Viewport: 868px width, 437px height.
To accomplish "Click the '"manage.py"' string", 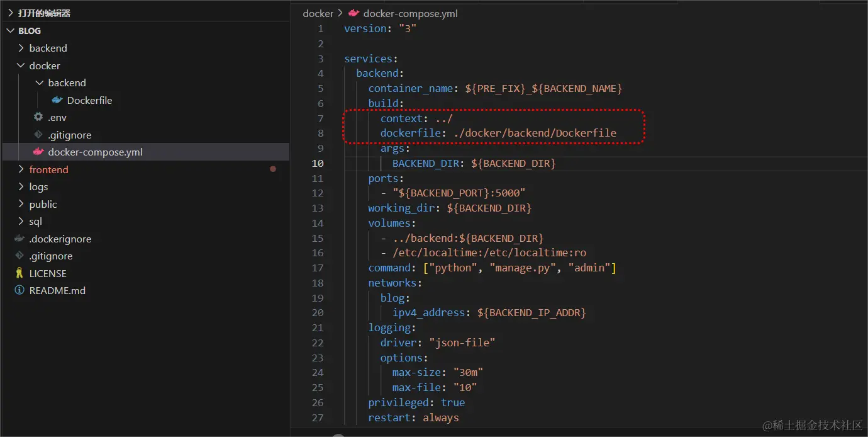I will point(523,268).
